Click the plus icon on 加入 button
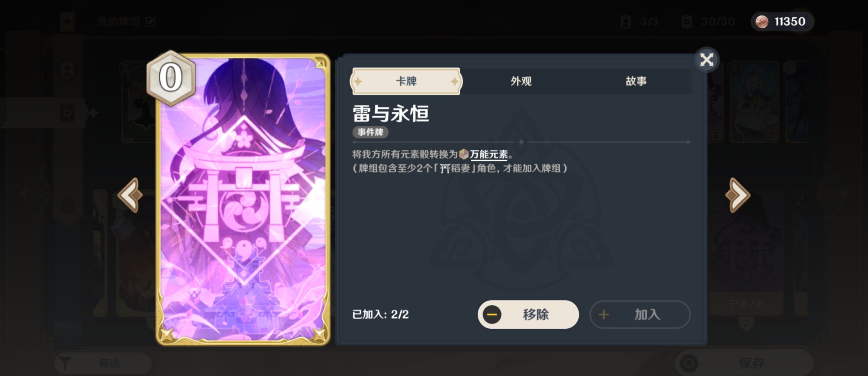Screen dimensions: 868x376 point(603,315)
